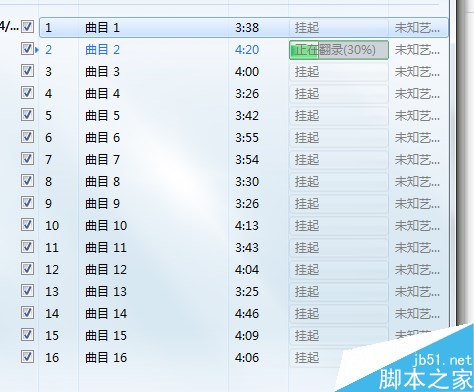The width and height of the screenshot is (474, 392).
Task: Uncheck the checkbox beside 曲目 14
Action: click(x=27, y=312)
